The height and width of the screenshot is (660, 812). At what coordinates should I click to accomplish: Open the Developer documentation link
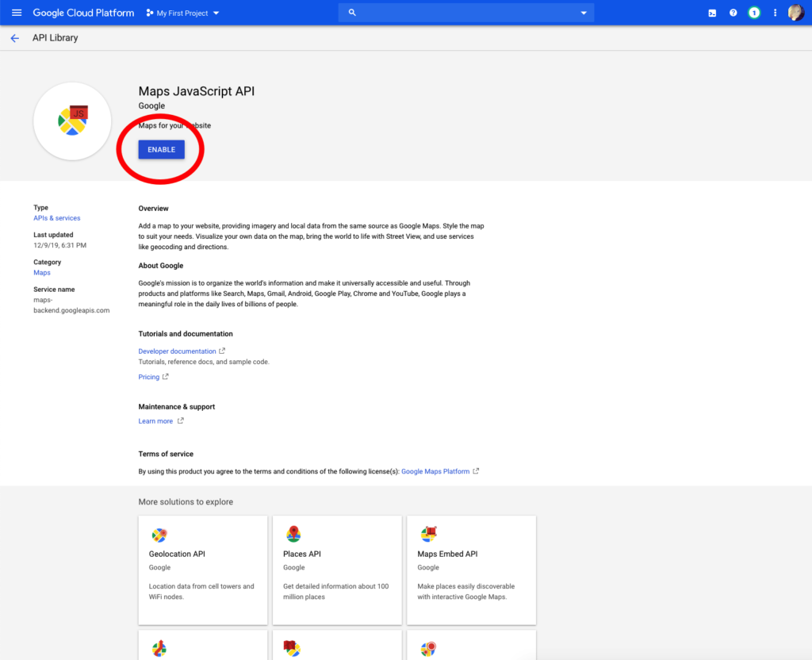tap(177, 351)
